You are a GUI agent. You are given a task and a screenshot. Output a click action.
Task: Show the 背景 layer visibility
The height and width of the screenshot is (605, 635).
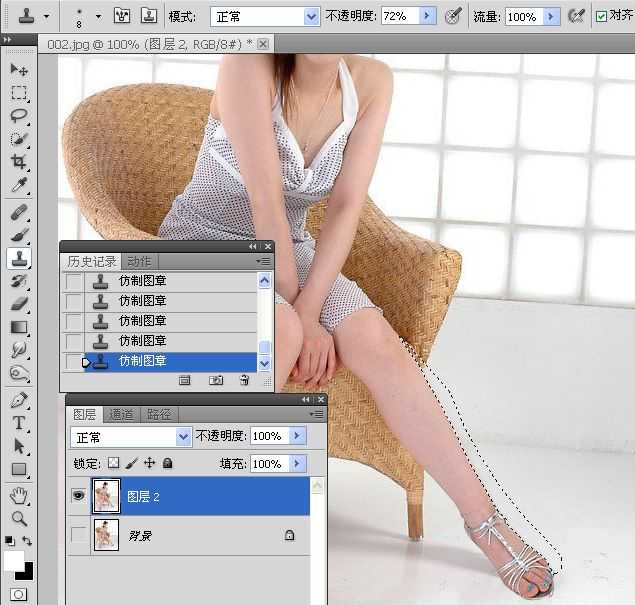point(78,535)
